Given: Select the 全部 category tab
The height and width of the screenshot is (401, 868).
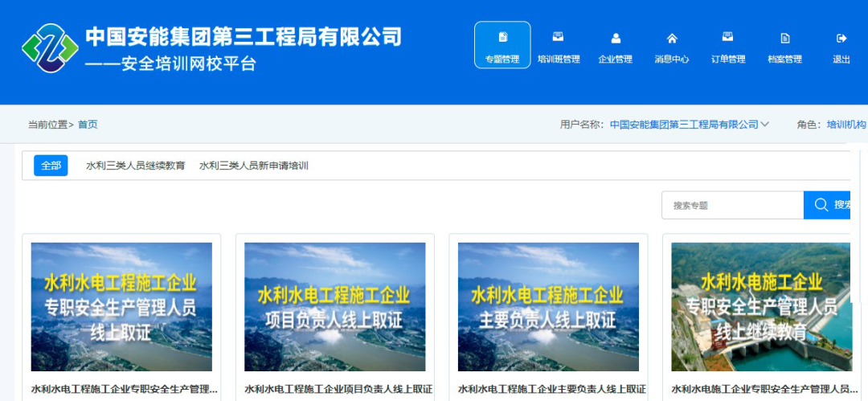Looking at the screenshot, I should click(x=51, y=166).
